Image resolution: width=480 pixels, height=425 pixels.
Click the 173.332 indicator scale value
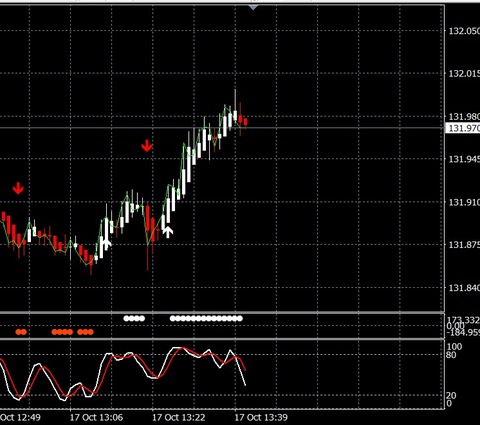click(x=463, y=320)
